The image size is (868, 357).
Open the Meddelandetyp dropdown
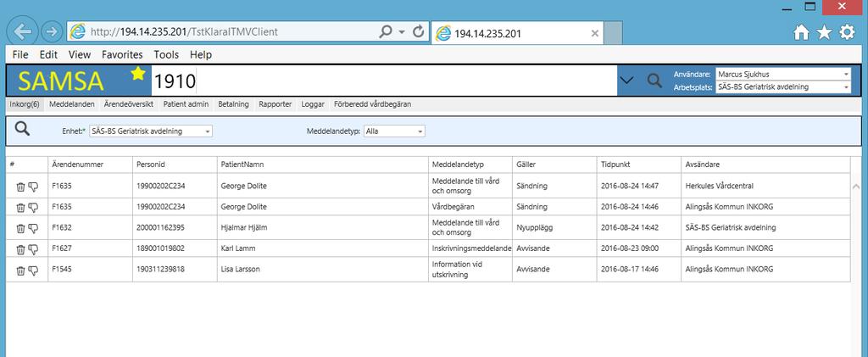[x=420, y=131]
